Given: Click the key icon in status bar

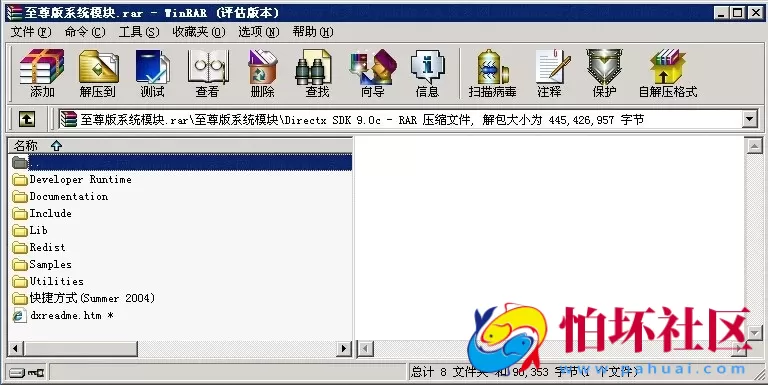Looking at the screenshot, I should [35, 373].
